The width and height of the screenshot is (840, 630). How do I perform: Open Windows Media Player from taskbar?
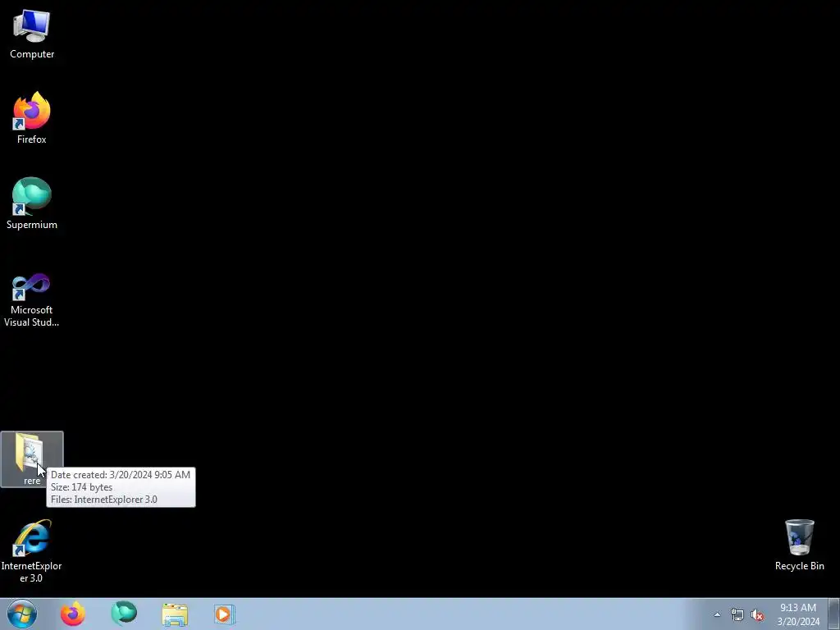click(x=225, y=614)
